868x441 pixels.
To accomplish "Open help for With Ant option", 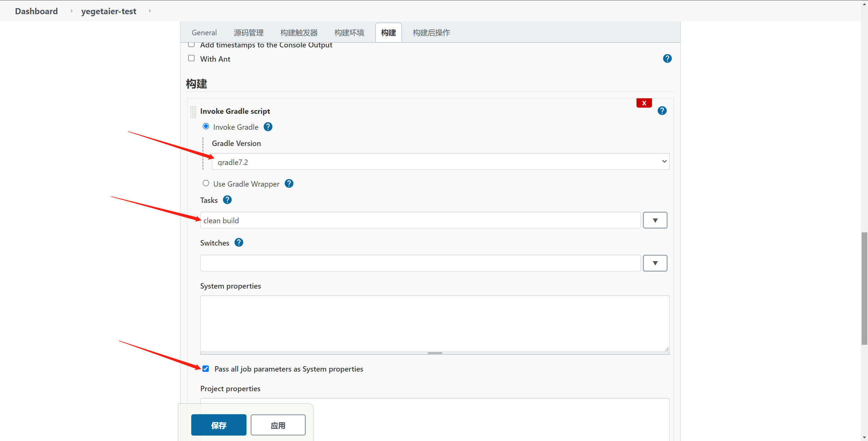I will pos(667,59).
